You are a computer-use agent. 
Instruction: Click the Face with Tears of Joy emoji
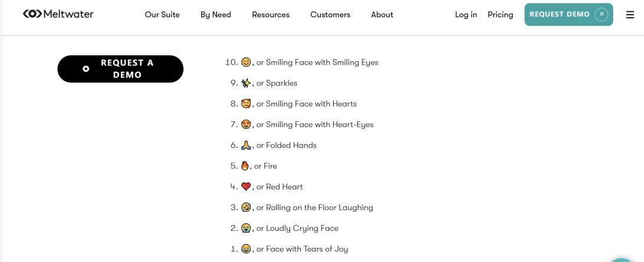246,249
